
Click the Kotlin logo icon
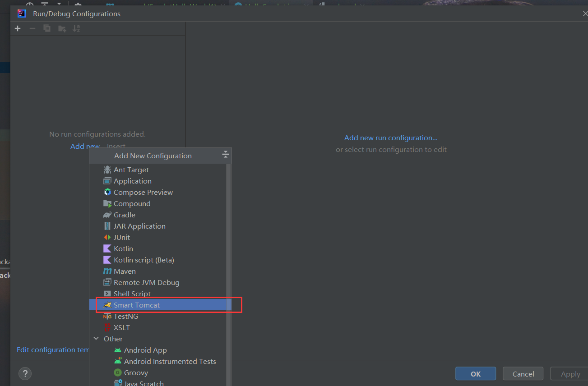click(x=107, y=248)
